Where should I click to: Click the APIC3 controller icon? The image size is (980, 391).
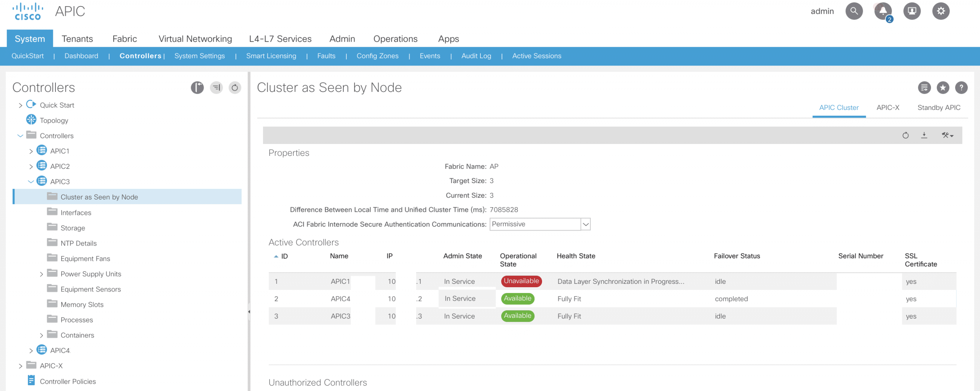pyautogui.click(x=42, y=181)
